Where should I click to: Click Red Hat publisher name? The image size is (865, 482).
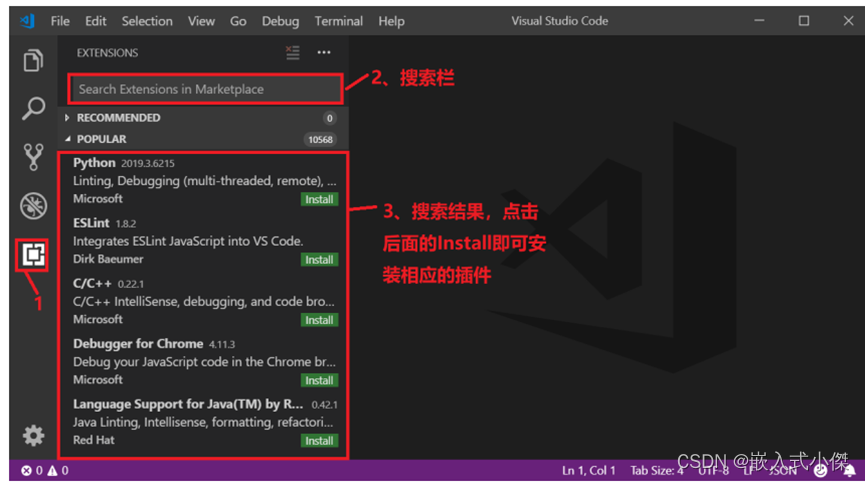(x=94, y=440)
